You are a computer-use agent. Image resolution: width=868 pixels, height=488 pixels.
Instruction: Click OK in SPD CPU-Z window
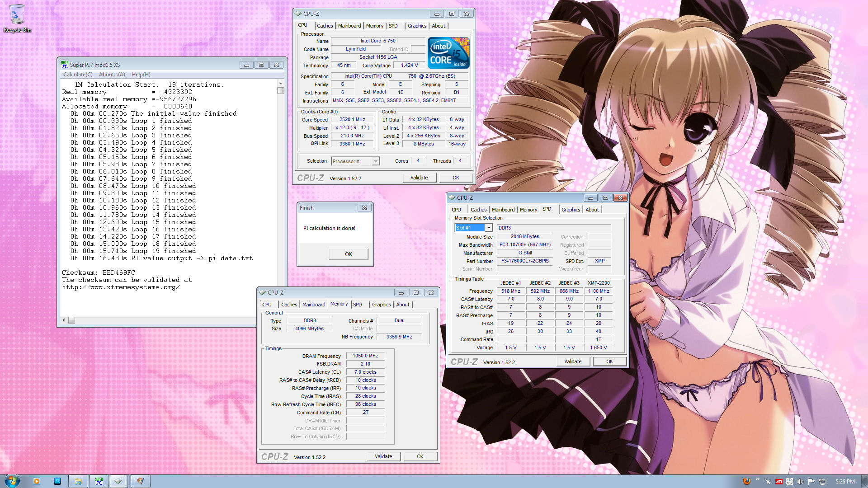click(609, 361)
